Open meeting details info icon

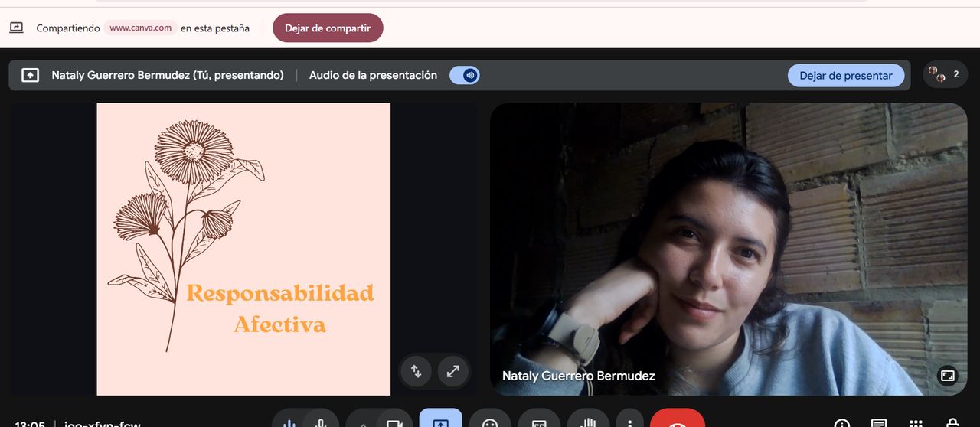pyautogui.click(x=842, y=422)
